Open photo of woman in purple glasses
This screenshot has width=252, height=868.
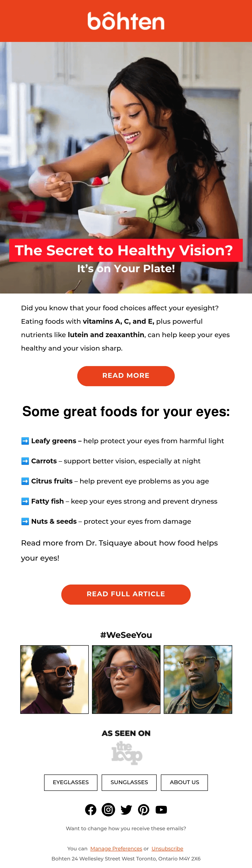click(126, 679)
